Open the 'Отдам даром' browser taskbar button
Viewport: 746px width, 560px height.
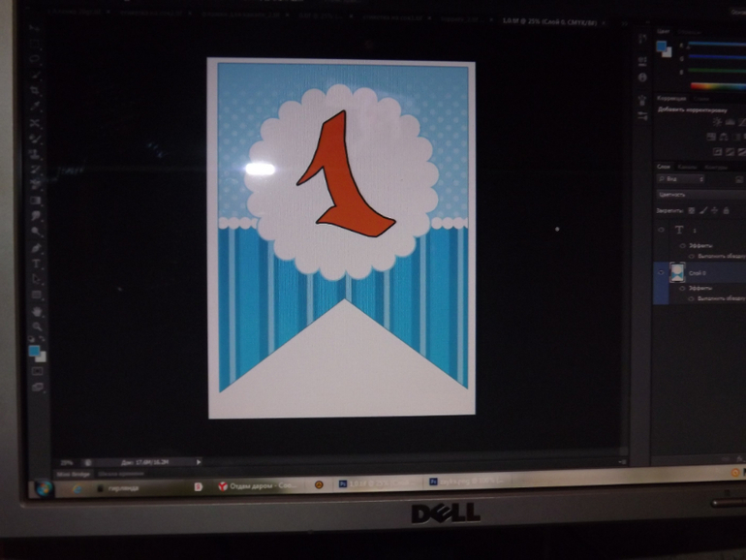(x=254, y=484)
